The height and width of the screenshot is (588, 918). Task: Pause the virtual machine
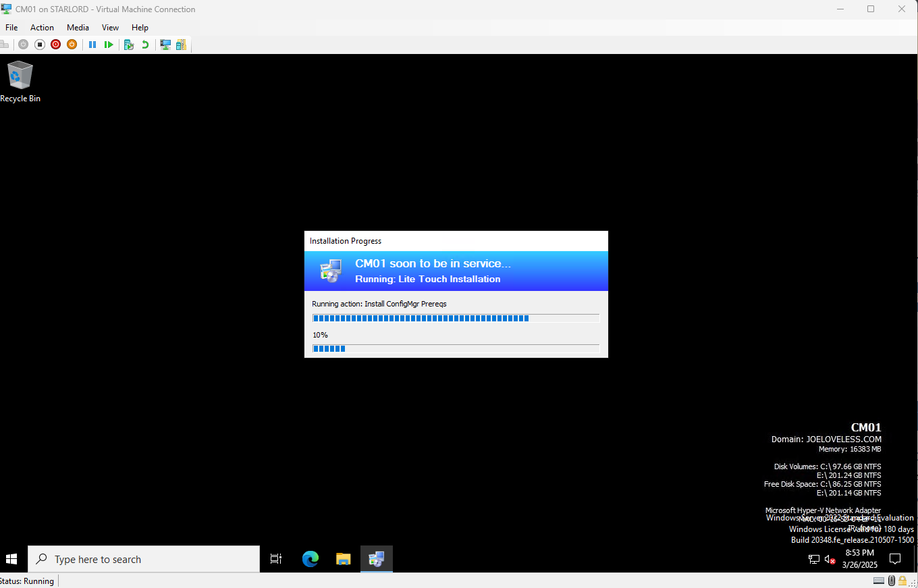click(92, 45)
